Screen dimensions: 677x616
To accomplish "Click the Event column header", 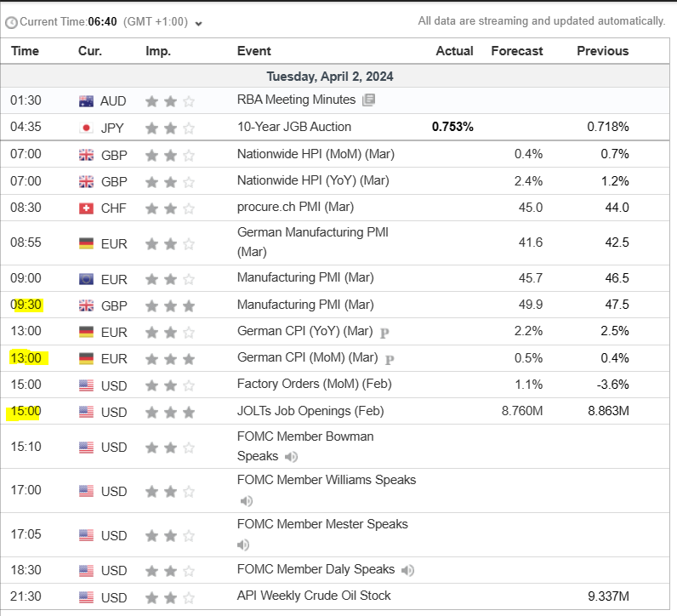I will [x=254, y=51].
